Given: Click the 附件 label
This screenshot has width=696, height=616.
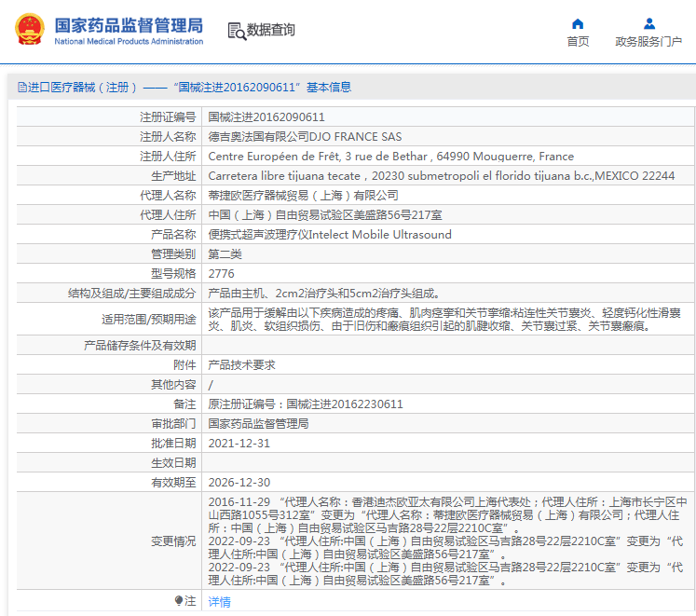Looking at the screenshot, I should tap(184, 365).
